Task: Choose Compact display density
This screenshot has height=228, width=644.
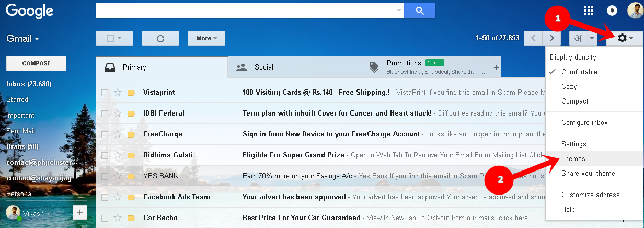Action: click(574, 101)
